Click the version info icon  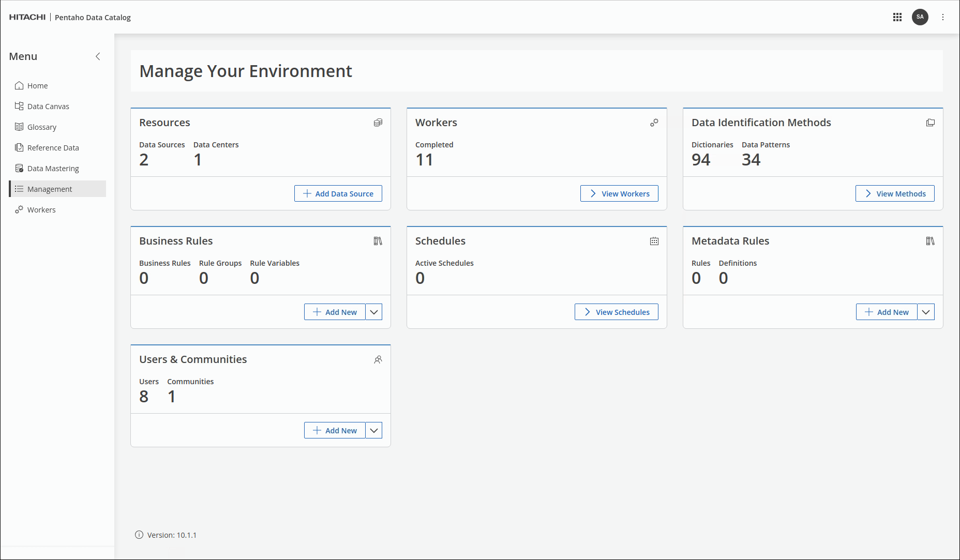pyautogui.click(x=139, y=535)
